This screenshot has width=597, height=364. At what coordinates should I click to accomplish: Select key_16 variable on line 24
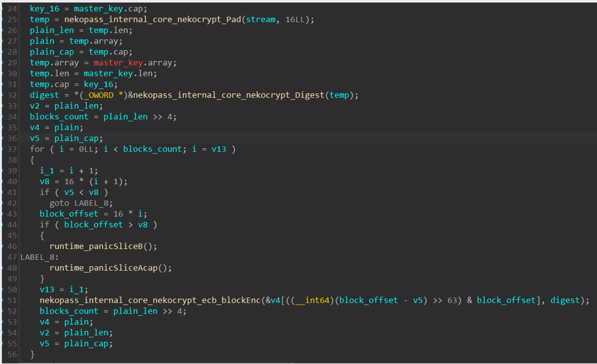[44, 9]
